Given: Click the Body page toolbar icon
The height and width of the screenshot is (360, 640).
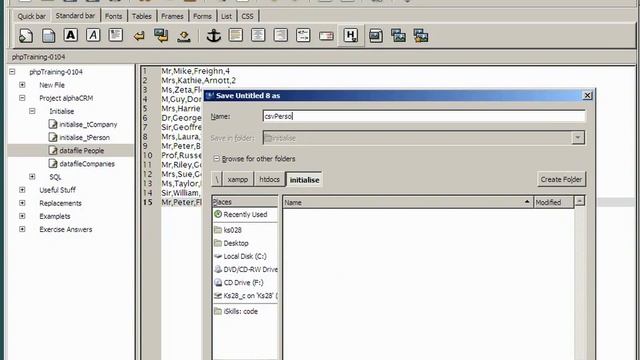Looking at the screenshot, I should pyautogui.click(x=49, y=36).
